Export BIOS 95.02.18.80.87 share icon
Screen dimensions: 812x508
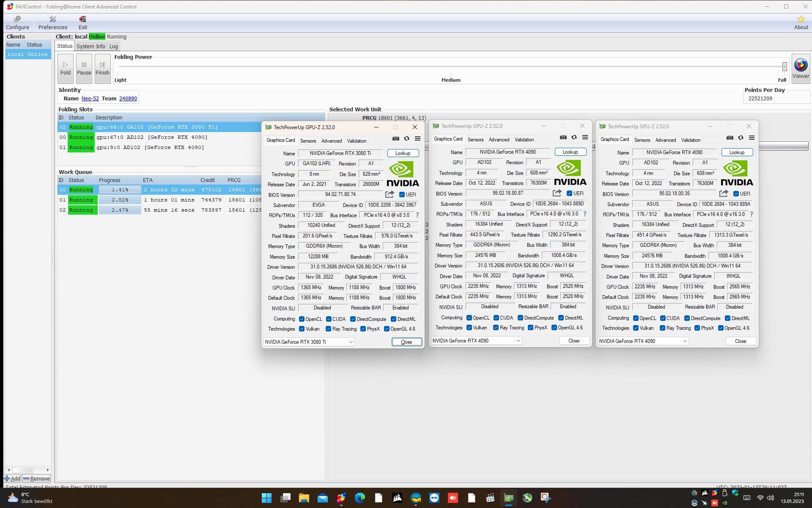[557, 193]
